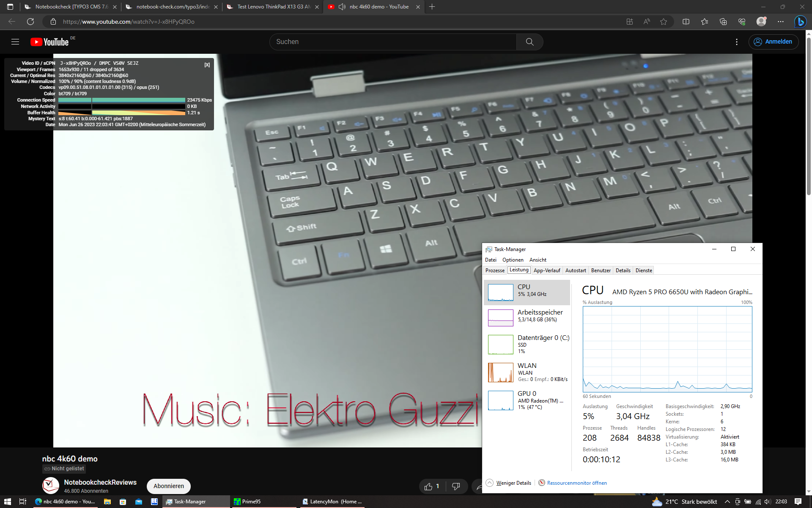This screenshot has height=508, width=812.
Task: Switch to the Test Lenovo ThinkPad X13 tab
Action: tap(273, 7)
